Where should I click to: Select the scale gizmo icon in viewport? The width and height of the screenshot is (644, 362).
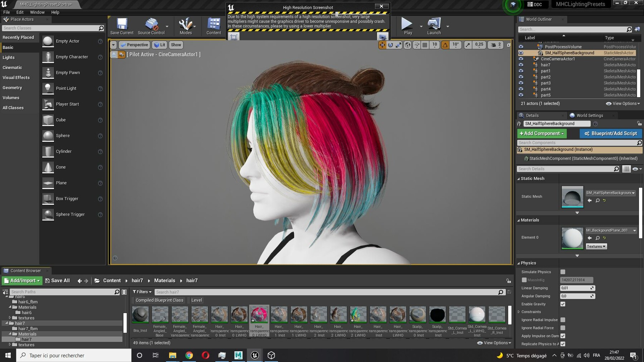pos(399,45)
